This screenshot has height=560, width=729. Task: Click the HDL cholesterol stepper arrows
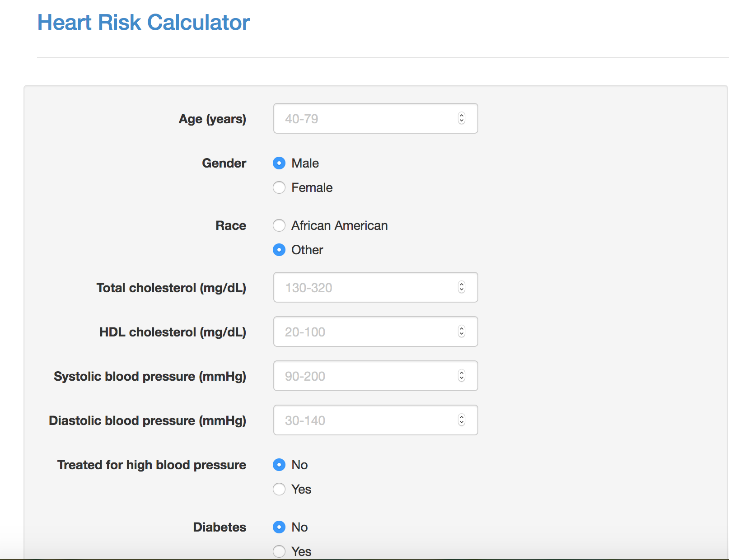(x=461, y=331)
